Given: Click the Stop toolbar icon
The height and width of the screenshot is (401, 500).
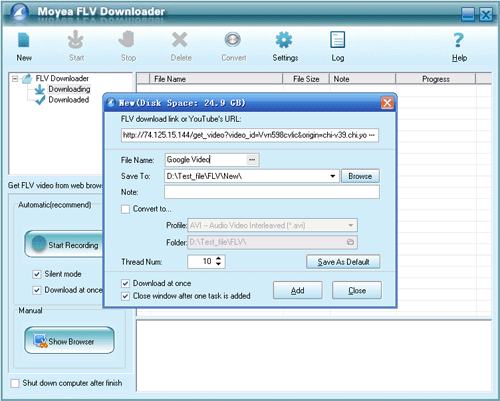Looking at the screenshot, I should (127, 40).
